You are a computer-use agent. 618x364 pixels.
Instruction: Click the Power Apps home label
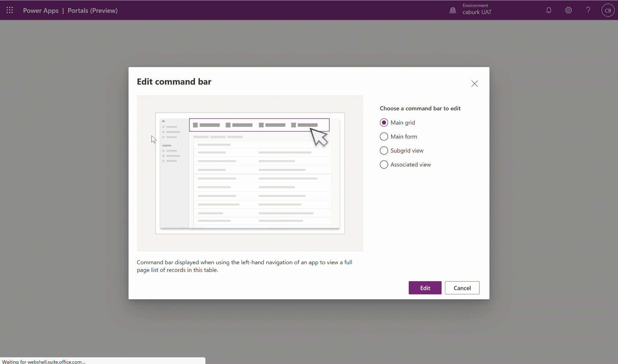tap(40, 10)
